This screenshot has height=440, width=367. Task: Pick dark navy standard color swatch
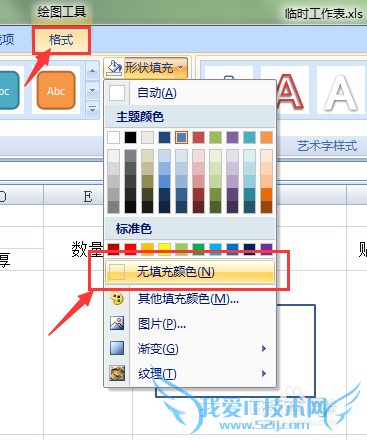pos(249,249)
